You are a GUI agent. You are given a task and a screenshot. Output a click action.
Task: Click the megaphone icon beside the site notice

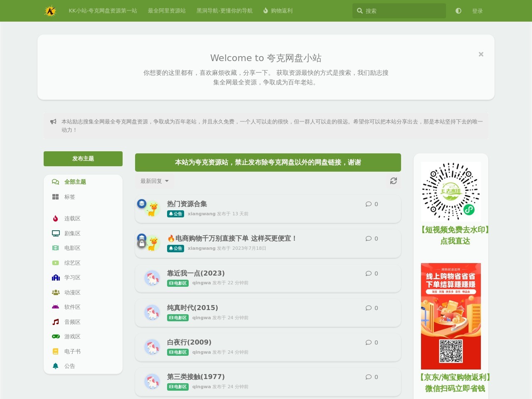point(53,121)
